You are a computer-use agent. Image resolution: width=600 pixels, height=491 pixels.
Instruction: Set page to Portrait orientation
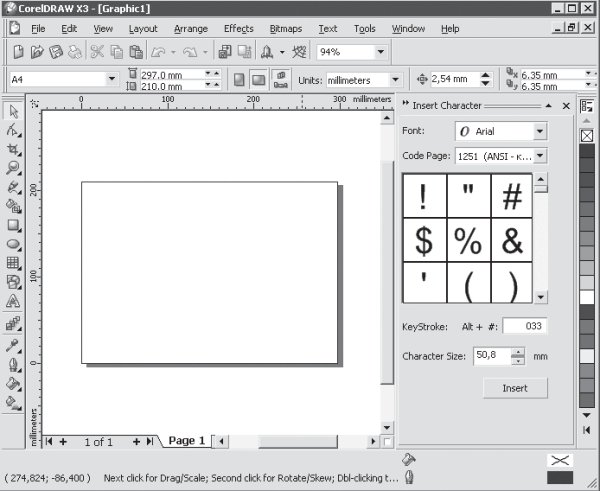coord(239,80)
